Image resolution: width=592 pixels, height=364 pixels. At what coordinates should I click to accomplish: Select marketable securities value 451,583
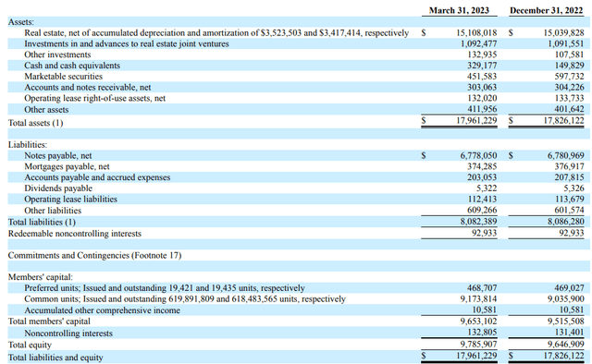click(482, 77)
